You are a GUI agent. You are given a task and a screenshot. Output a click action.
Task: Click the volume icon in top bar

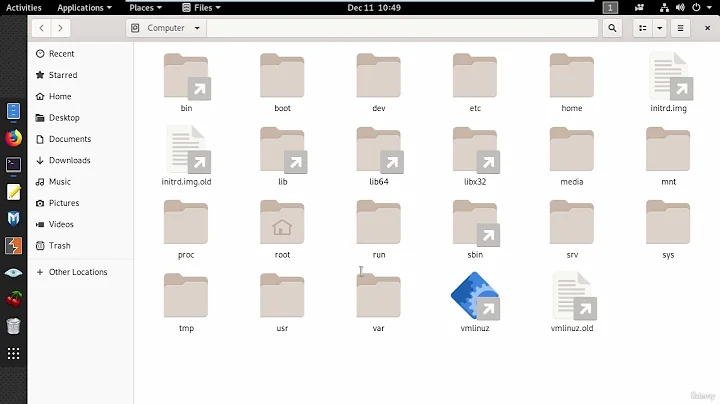click(680, 7)
